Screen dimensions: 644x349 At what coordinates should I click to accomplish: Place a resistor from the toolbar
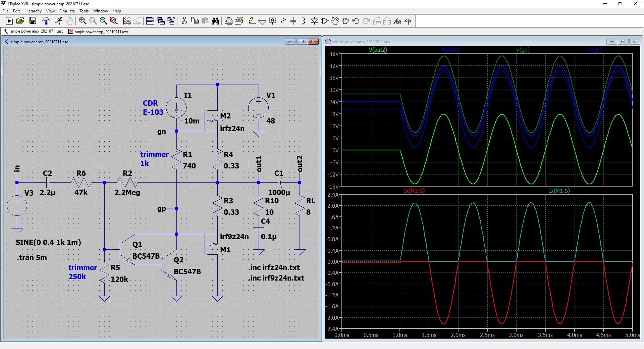point(283,21)
